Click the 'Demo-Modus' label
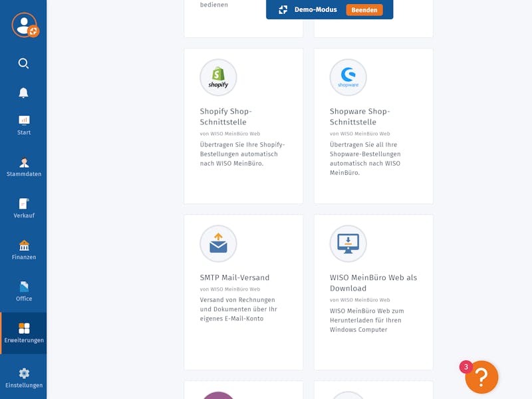 [315, 10]
